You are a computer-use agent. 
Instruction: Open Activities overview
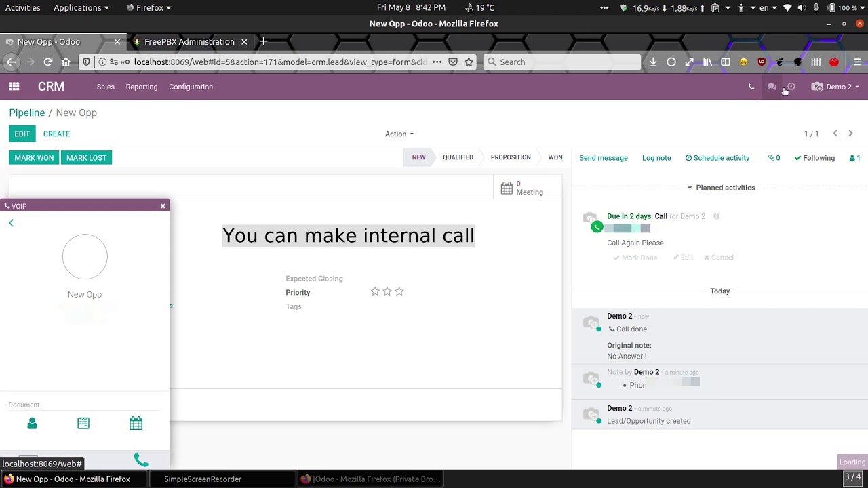pyautogui.click(x=22, y=7)
